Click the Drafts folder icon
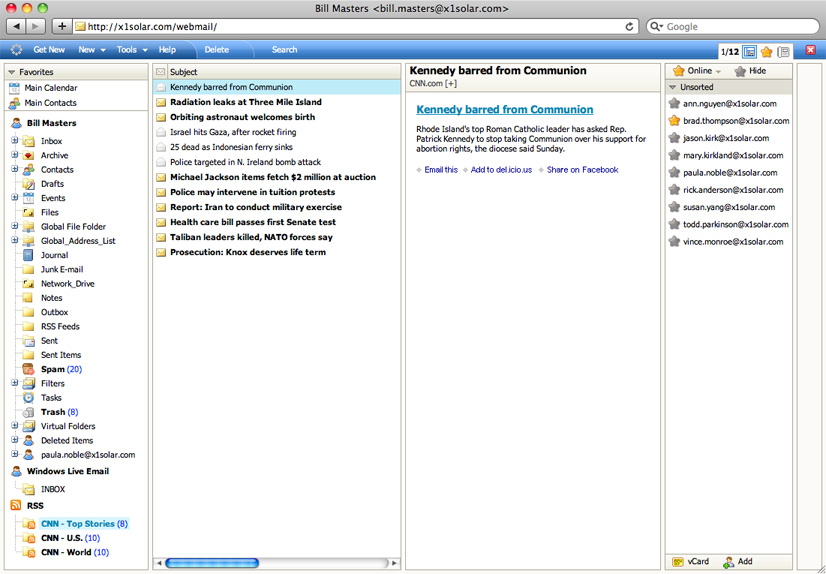826x574 pixels. tap(29, 184)
